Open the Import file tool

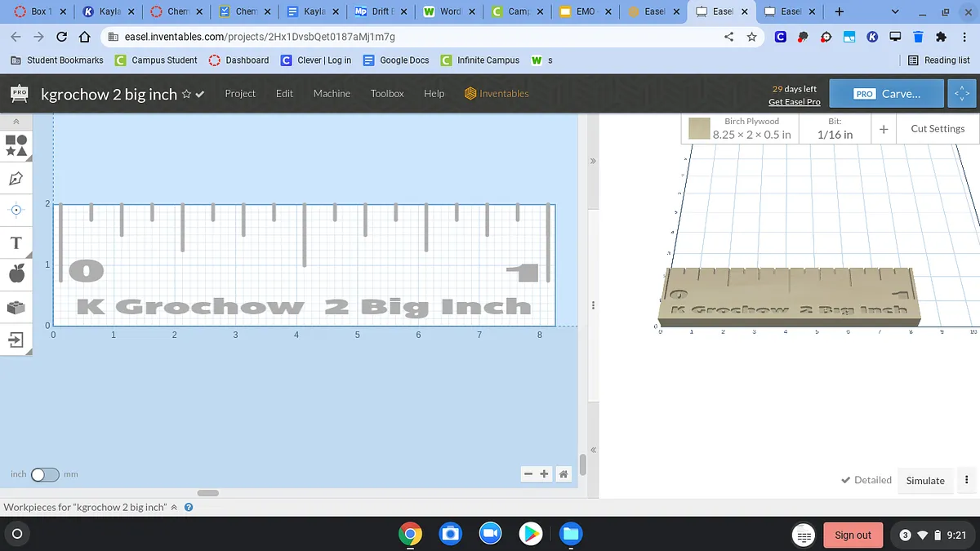point(16,340)
